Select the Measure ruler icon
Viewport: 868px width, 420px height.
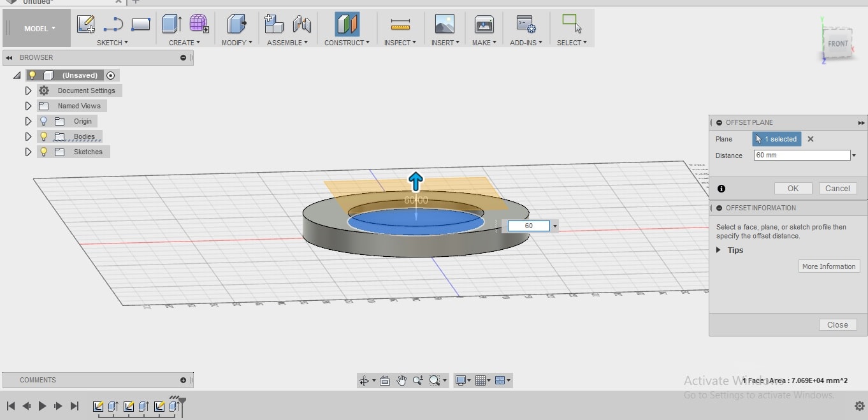[x=400, y=25]
